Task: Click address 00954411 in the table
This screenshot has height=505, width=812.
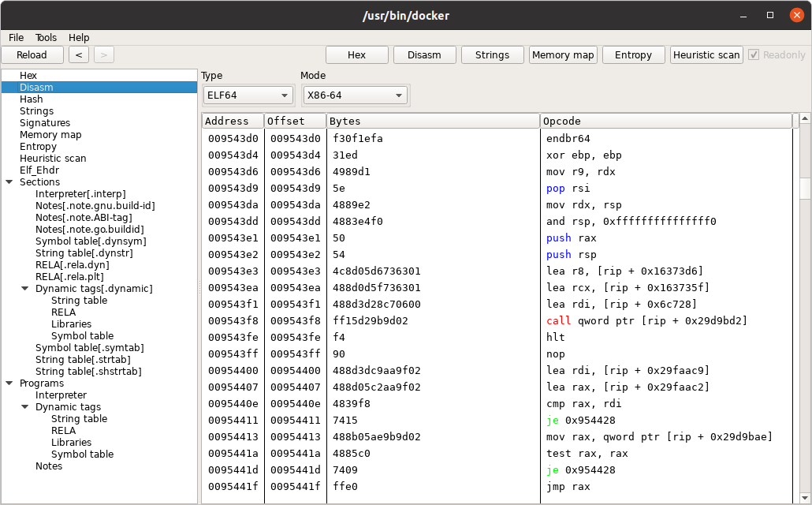Action: (x=233, y=421)
